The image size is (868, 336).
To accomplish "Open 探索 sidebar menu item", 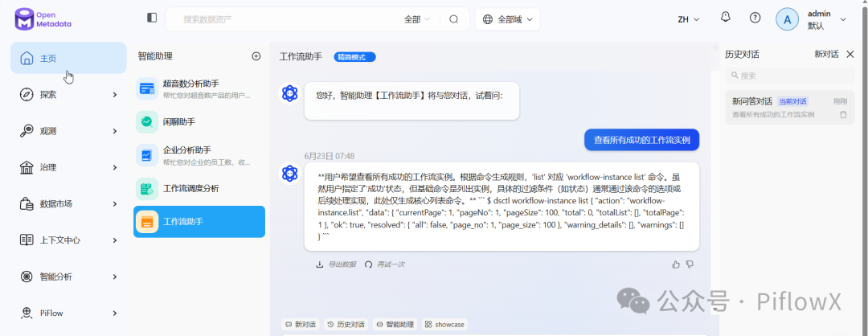I will [x=68, y=95].
